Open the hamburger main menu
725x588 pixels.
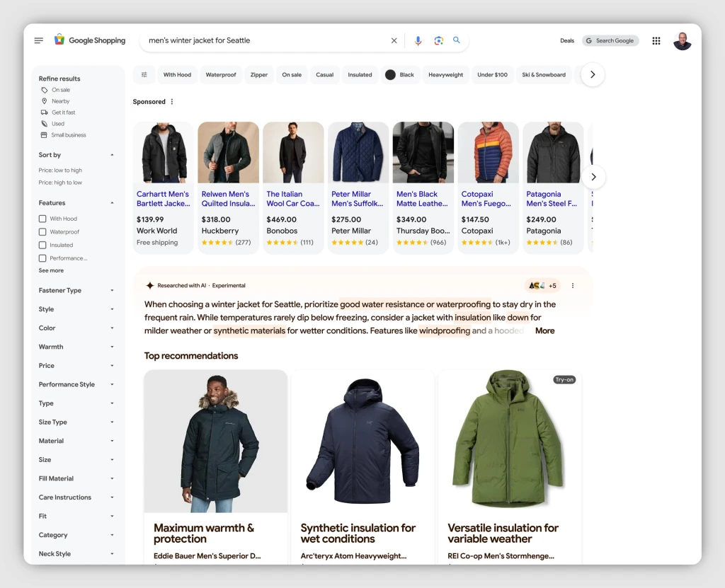[39, 40]
